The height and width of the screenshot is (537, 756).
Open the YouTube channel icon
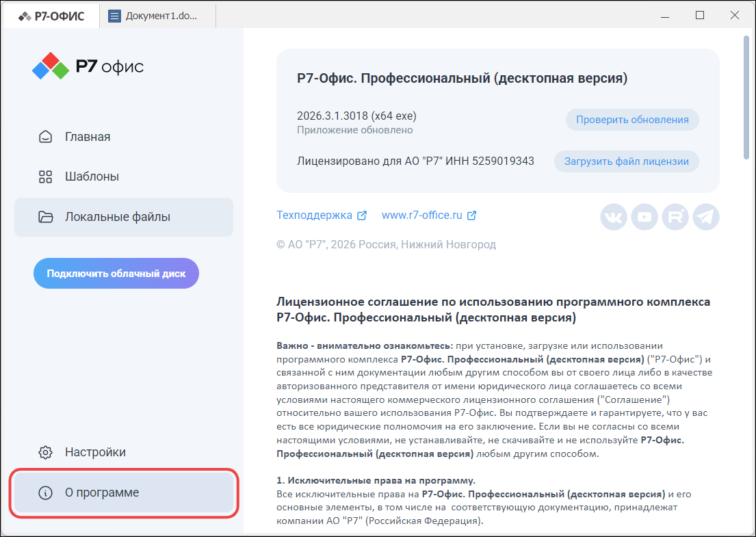point(644,217)
